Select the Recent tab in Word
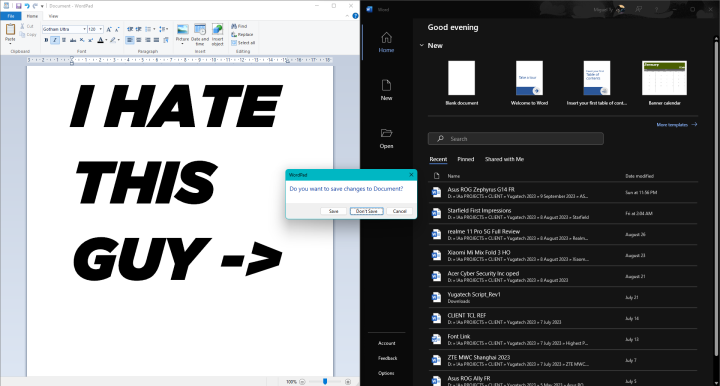 point(438,159)
